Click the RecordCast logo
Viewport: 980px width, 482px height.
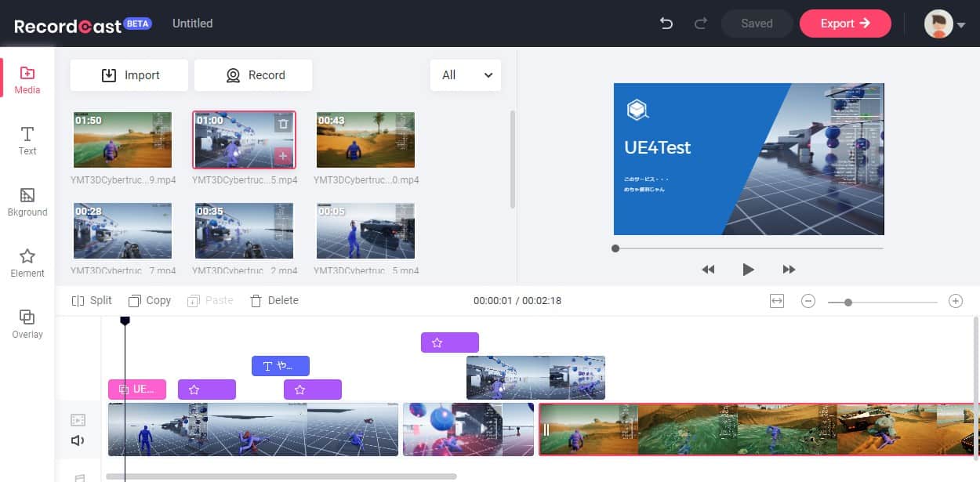coord(82,25)
